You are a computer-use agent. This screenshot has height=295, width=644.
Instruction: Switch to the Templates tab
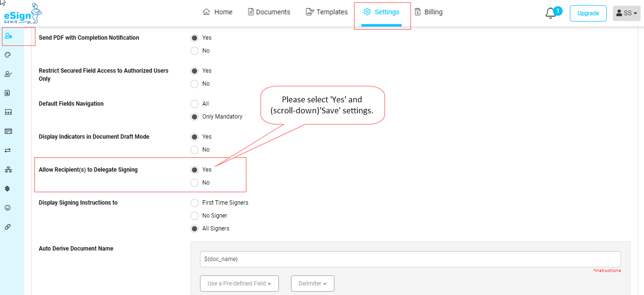(327, 12)
